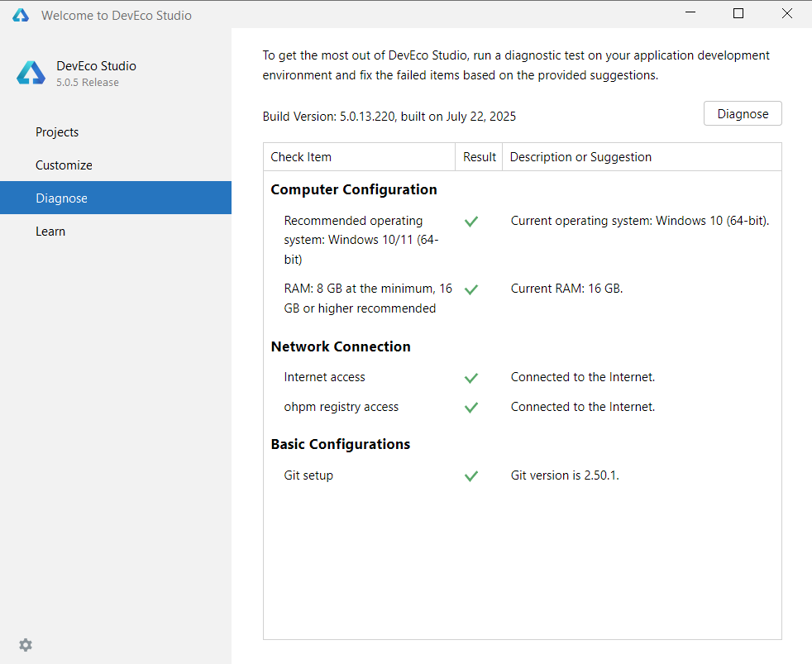Maximize the DevEco Studio window

(738, 13)
